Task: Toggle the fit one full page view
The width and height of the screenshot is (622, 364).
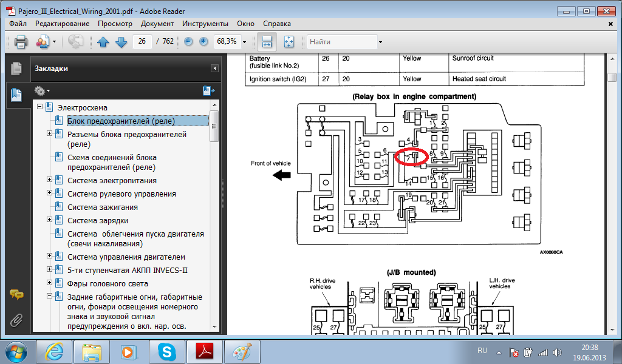Action: point(289,42)
